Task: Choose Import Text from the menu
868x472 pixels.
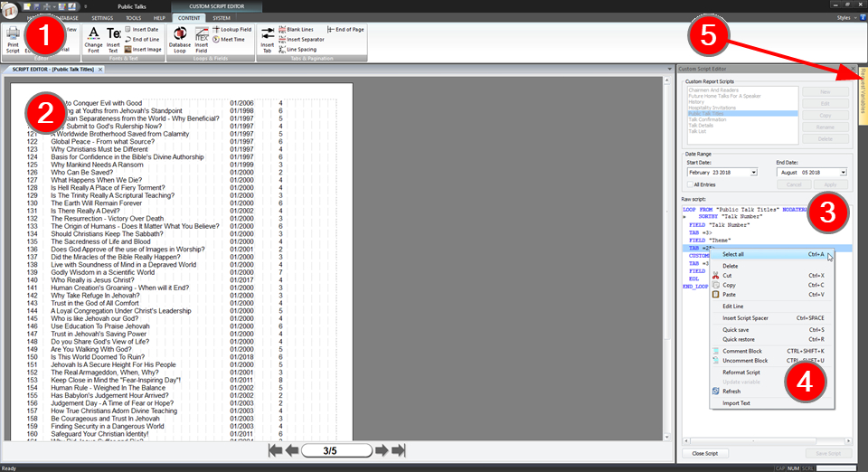Action: [771, 403]
